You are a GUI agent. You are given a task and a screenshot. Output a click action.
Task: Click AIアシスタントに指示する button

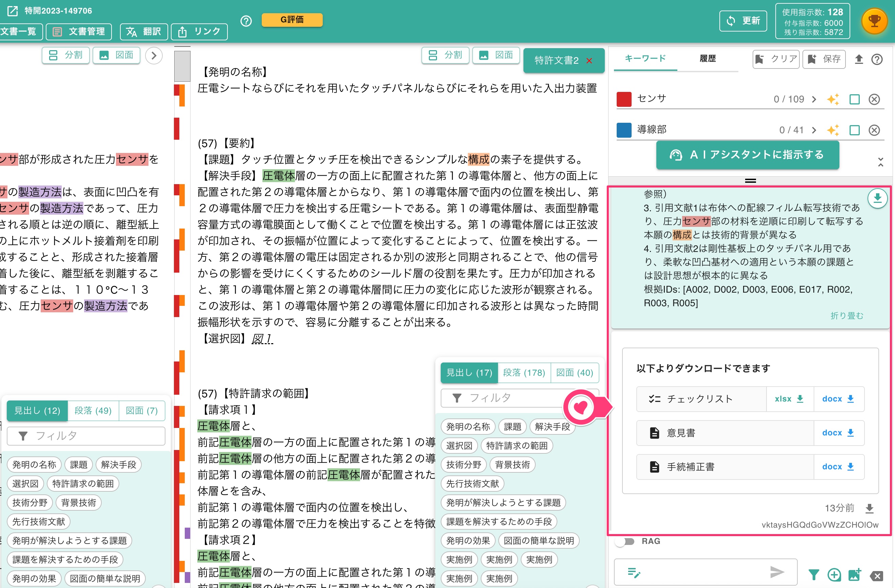click(748, 155)
